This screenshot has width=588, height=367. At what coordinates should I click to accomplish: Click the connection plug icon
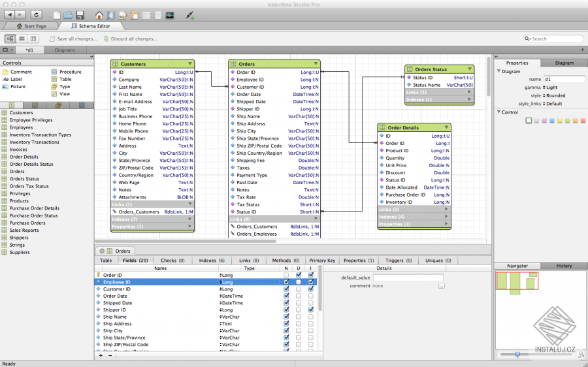click(x=189, y=16)
